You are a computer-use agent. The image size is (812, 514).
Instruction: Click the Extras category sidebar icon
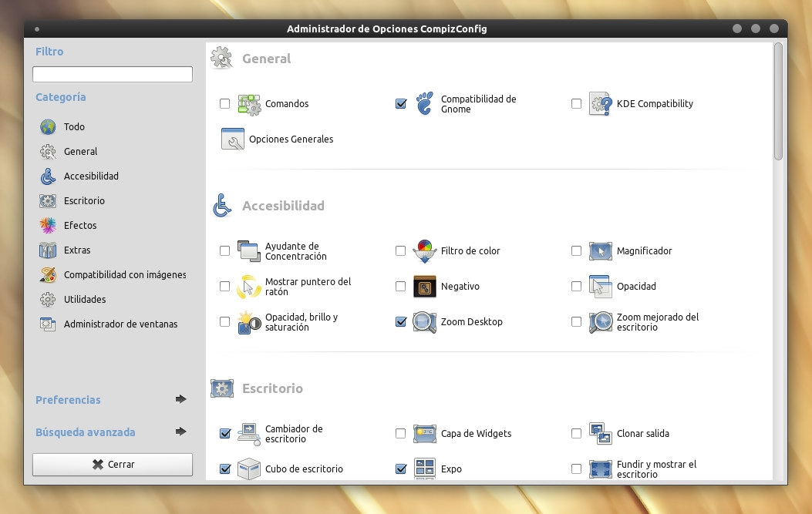48,250
